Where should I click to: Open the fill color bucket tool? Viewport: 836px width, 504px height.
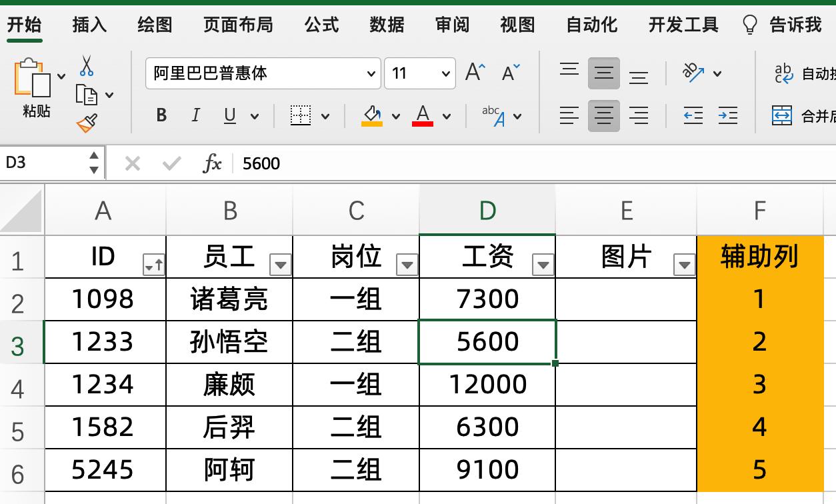click(372, 116)
